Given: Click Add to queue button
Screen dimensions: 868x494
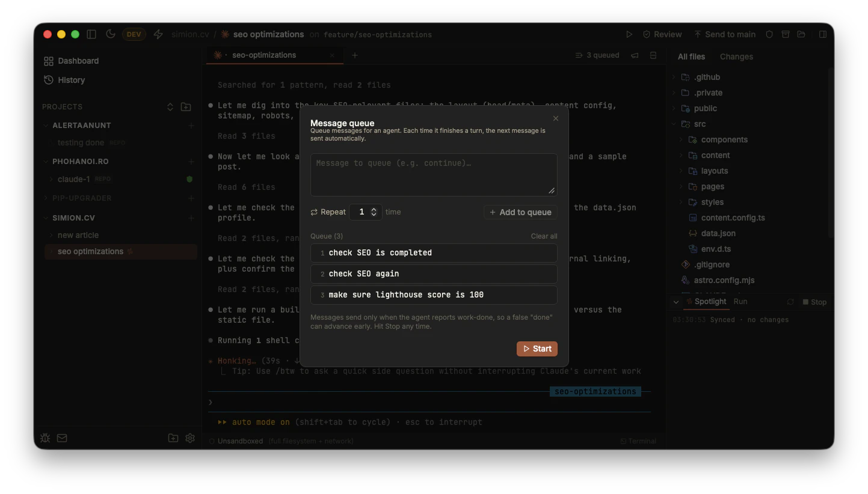Looking at the screenshot, I should point(520,212).
